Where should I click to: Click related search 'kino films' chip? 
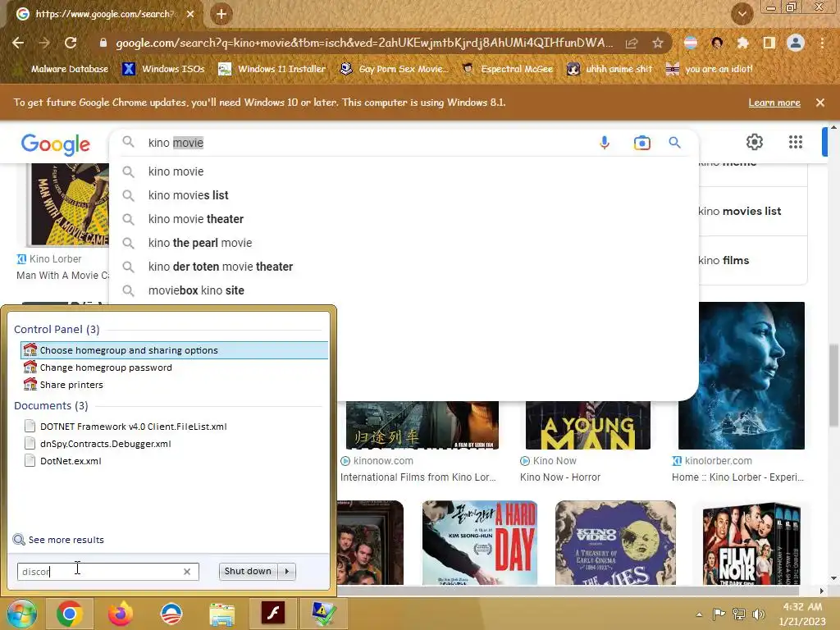(751, 260)
